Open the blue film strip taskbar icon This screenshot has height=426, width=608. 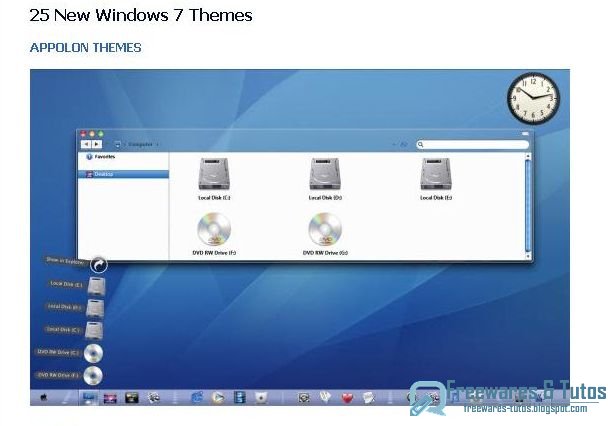click(x=240, y=398)
